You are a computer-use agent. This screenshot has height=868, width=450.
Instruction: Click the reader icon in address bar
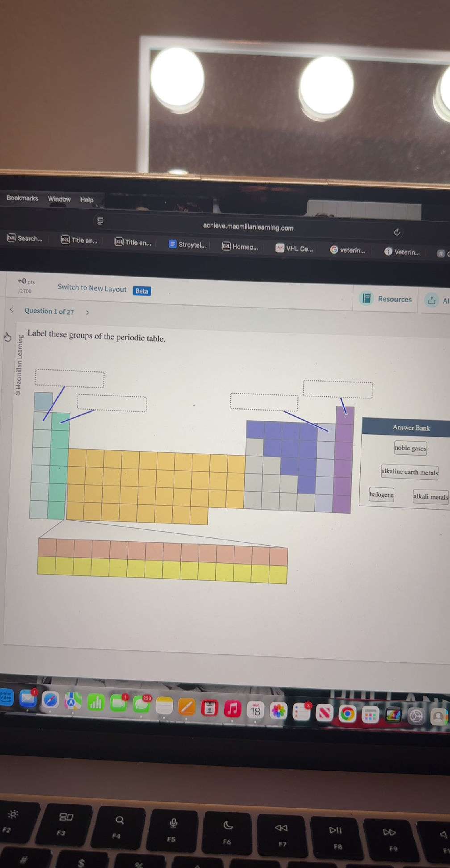100,220
